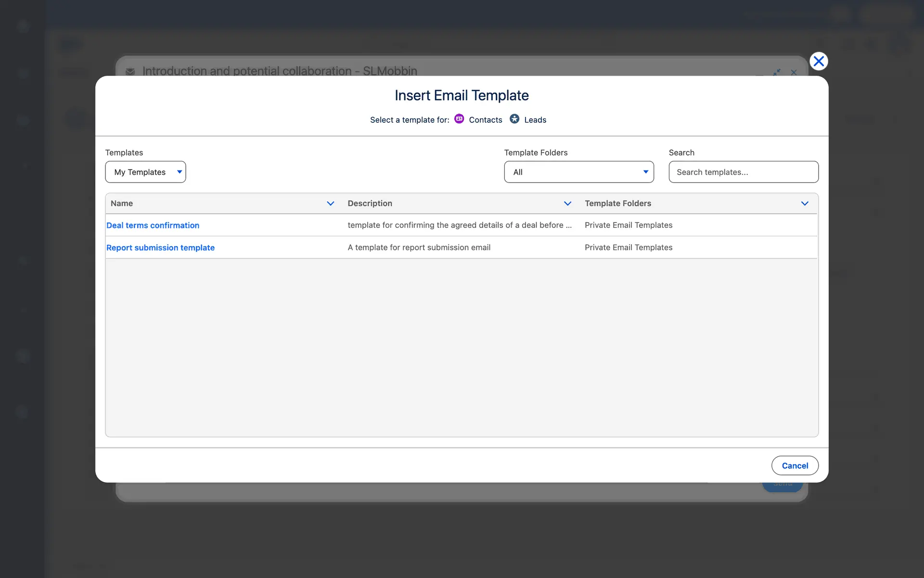This screenshot has height=578, width=924.
Task: Expand Template Folders column chevron menu
Action: [804, 203]
